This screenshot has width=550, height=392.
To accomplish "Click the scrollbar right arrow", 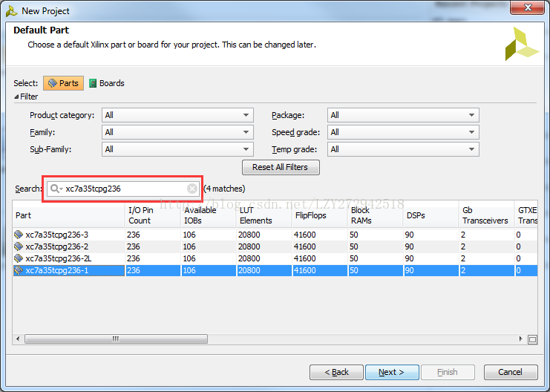I will 521,339.
